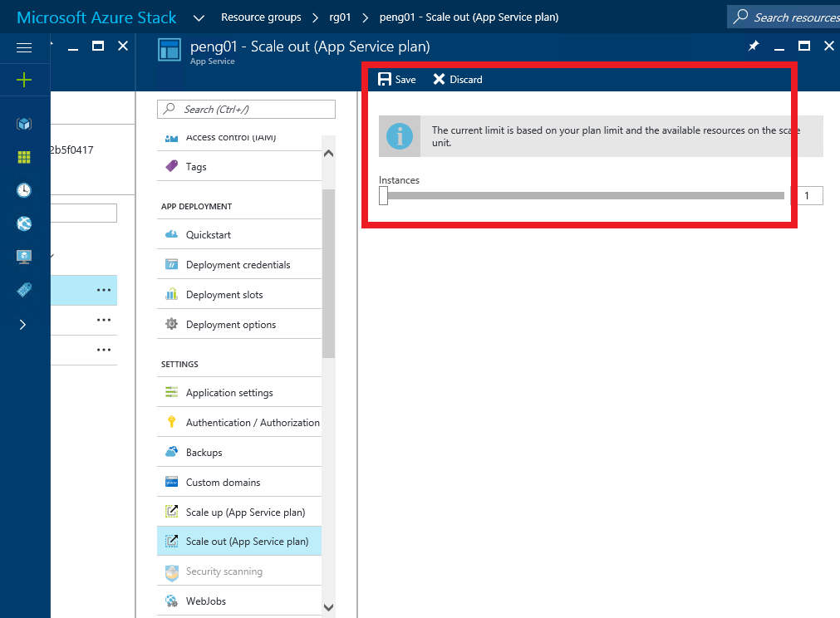
Task: Click the Instances slider handle
Action: [384, 195]
